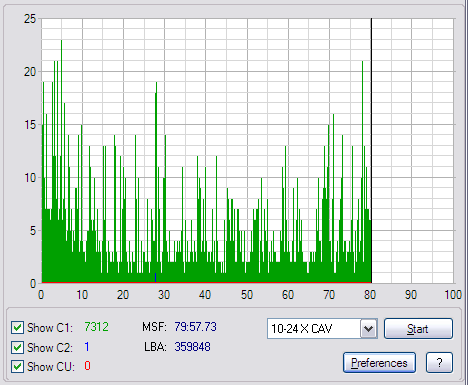Uncheck the Show C1 checkbox
Image resolution: width=468 pixels, height=385 pixels.
point(17,328)
